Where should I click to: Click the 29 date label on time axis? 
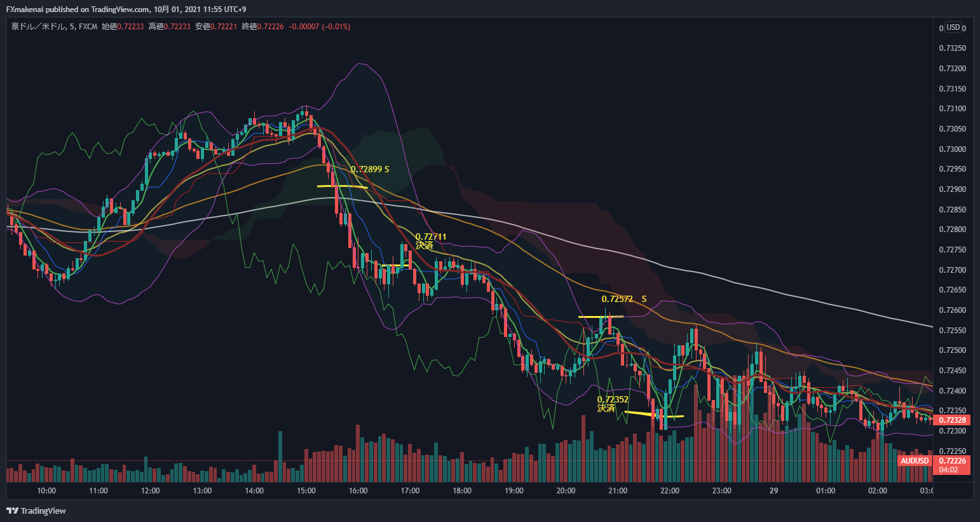point(773,491)
